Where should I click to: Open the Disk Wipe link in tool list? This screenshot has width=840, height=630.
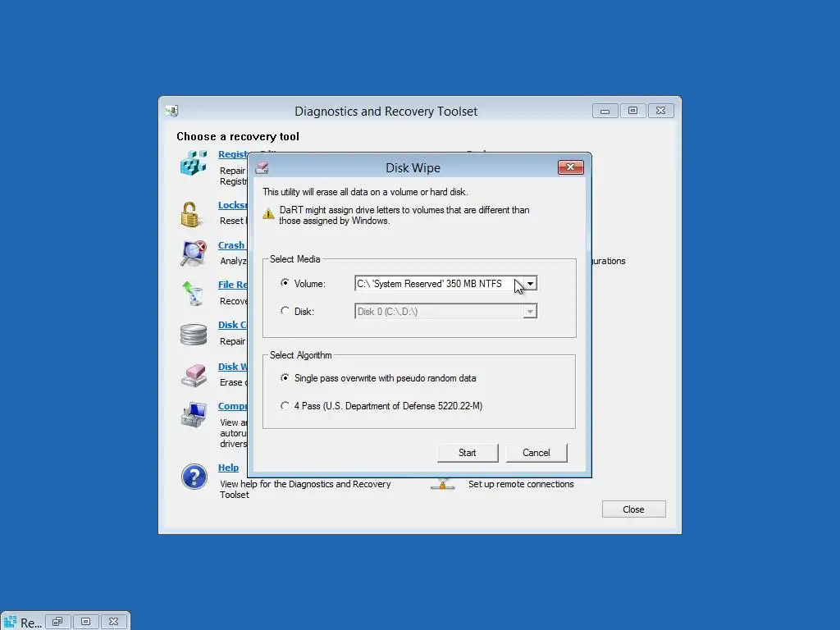point(232,367)
